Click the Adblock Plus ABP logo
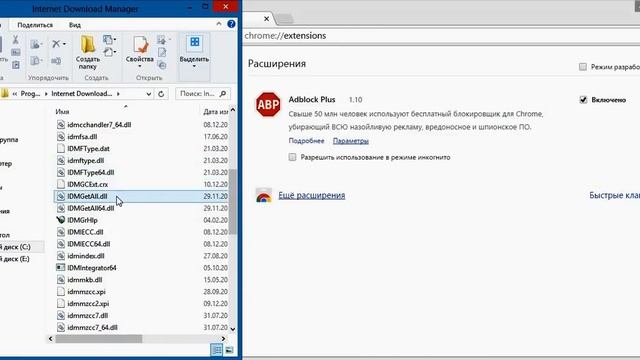Viewport: 640px width, 360px height. pyautogui.click(x=268, y=104)
